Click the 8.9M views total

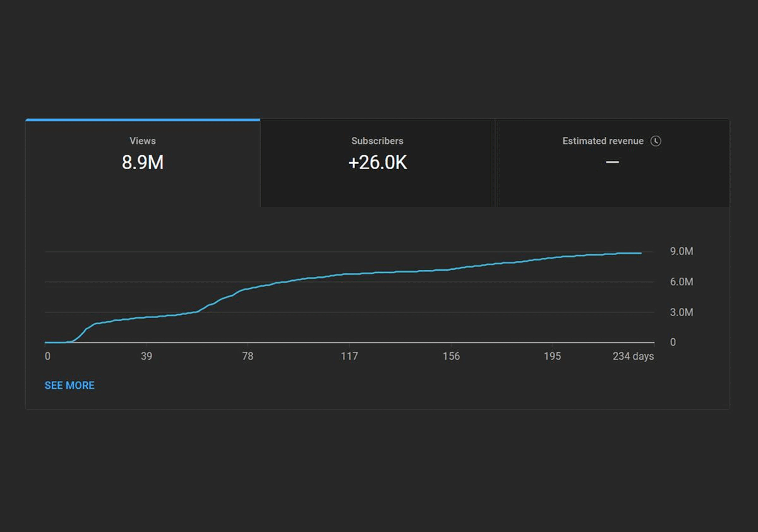(x=143, y=163)
